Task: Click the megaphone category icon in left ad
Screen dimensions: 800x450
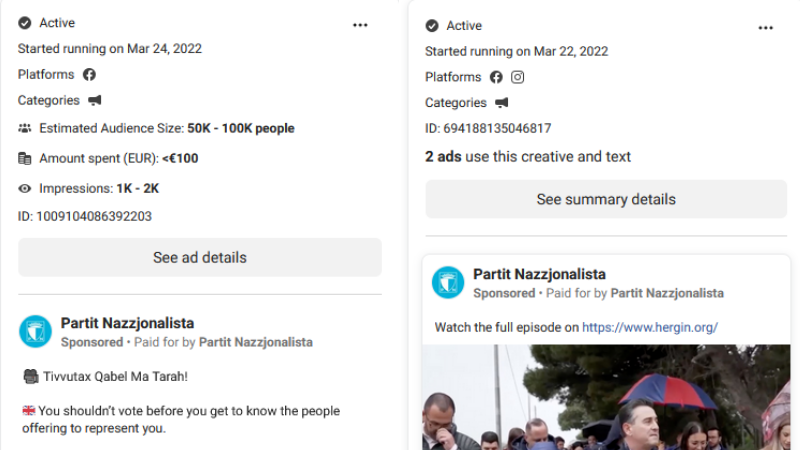Action: [95, 101]
